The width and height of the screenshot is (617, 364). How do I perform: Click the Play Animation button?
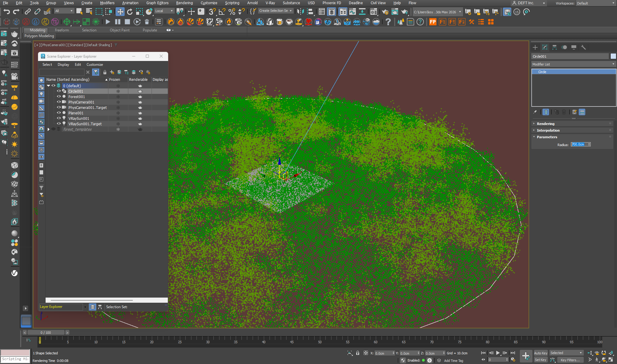(498, 353)
